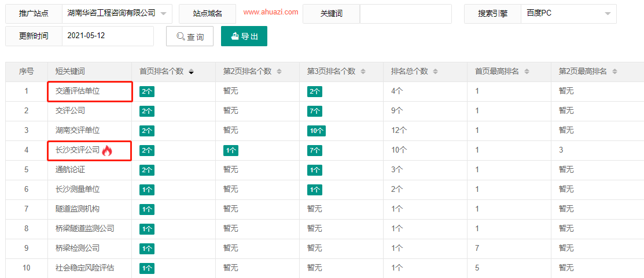This screenshot has height=278, width=644.
Task: Click the fire icon beside 长沙交评公司
Action: click(x=107, y=151)
